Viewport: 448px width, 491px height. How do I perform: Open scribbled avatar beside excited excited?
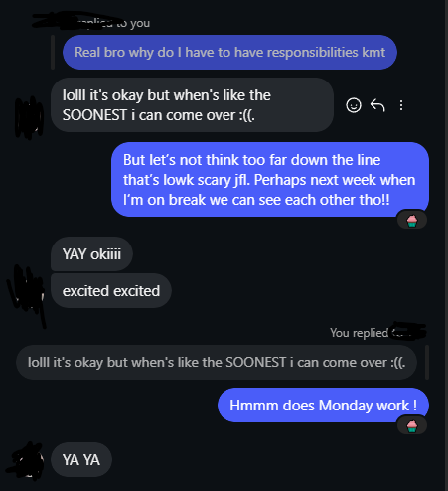[x=28, y=291]
